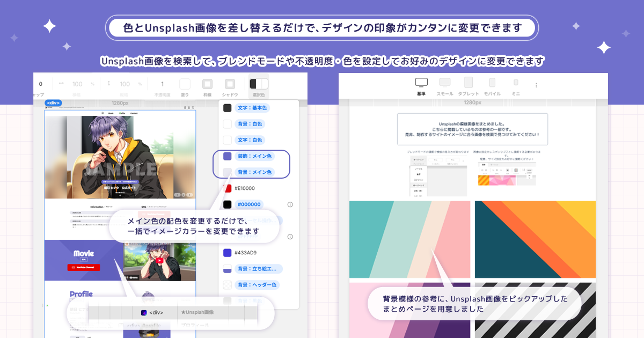Toggle the info icon beside #000000

[x=290, y=204]
